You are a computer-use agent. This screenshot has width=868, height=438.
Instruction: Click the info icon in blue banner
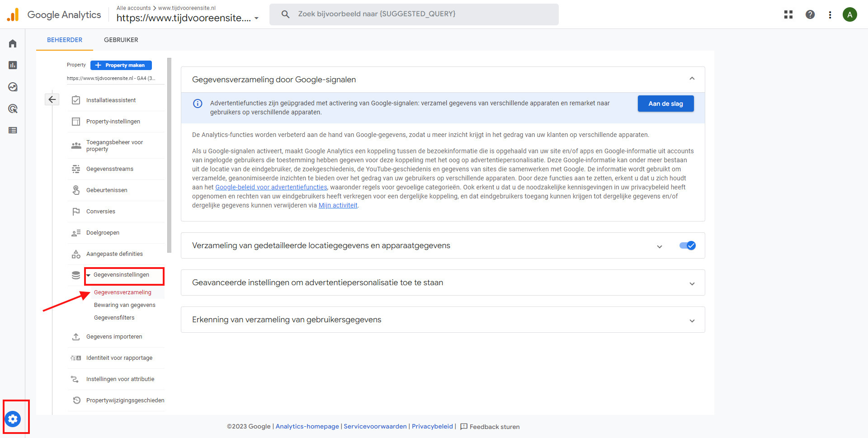(x=198, y=104)
